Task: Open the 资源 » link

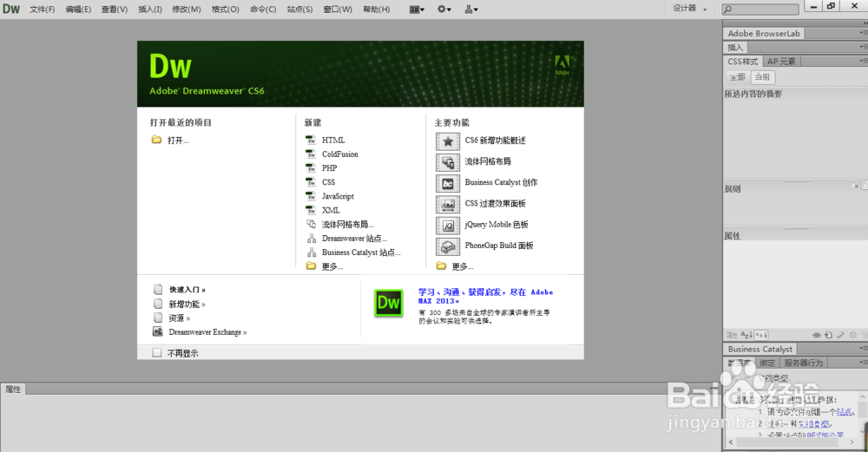Action: pos(180,318)
